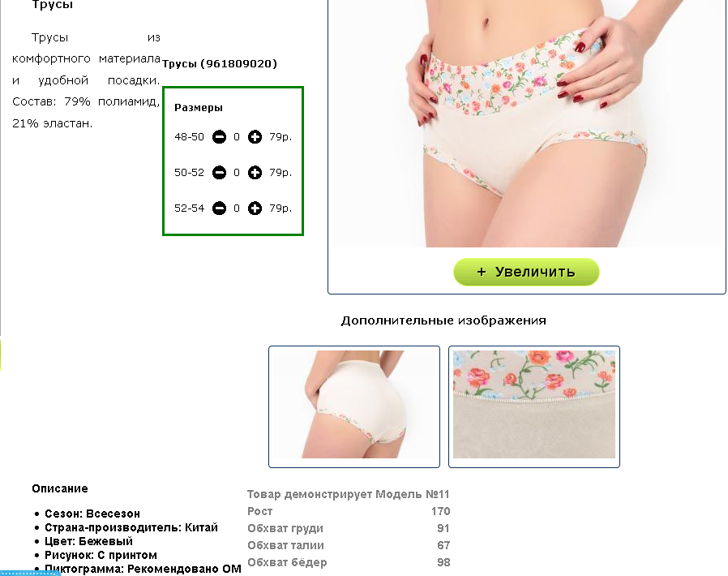Increase quantity for size 48-50

point(255,137)
